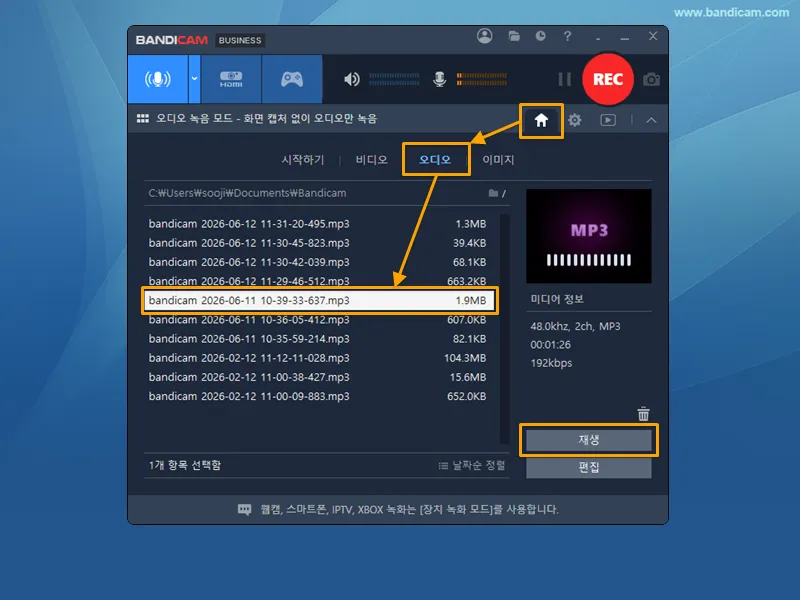Select the audio recording mode microphone button
This screenshot has width=800, height=600.
[x=158, y=79]
